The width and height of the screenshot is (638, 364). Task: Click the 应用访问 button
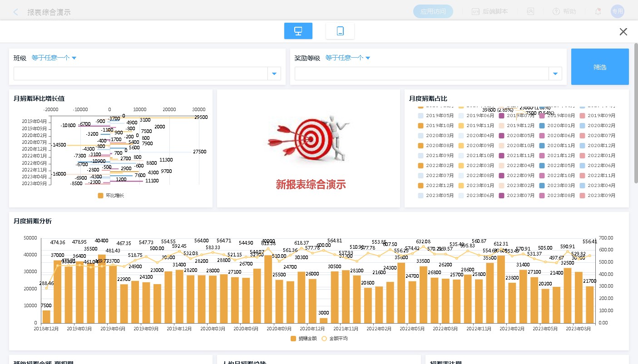tap(433, 12)
